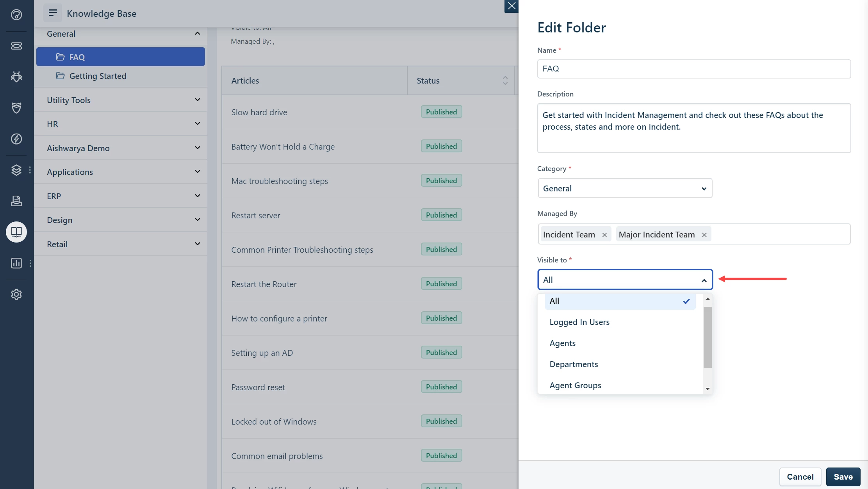Click the Save button

pos(843,477)
